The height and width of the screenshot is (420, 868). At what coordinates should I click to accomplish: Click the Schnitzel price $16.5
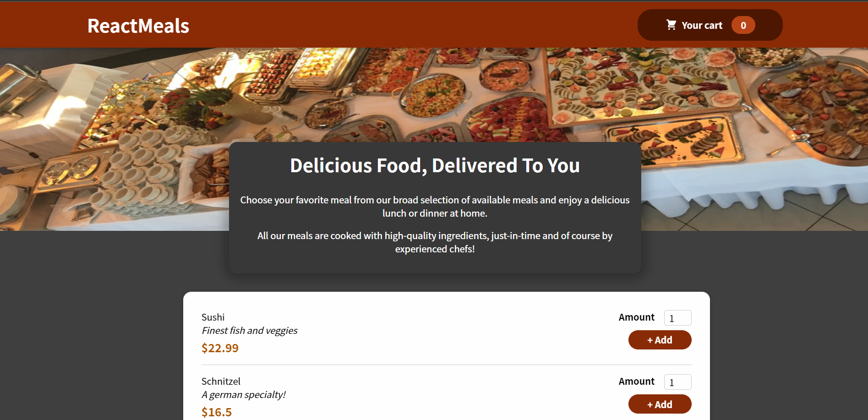[217, 412]
